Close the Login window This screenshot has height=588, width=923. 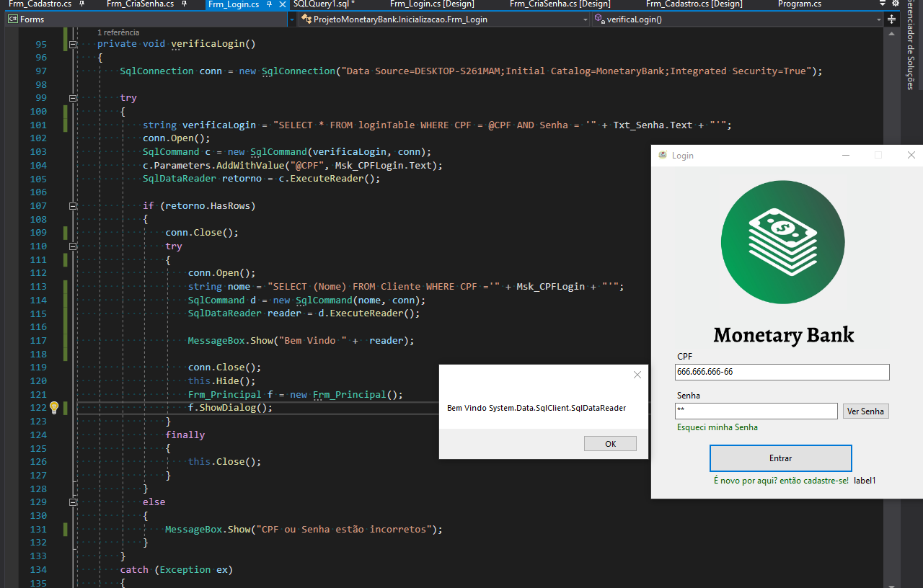(911, 155)
